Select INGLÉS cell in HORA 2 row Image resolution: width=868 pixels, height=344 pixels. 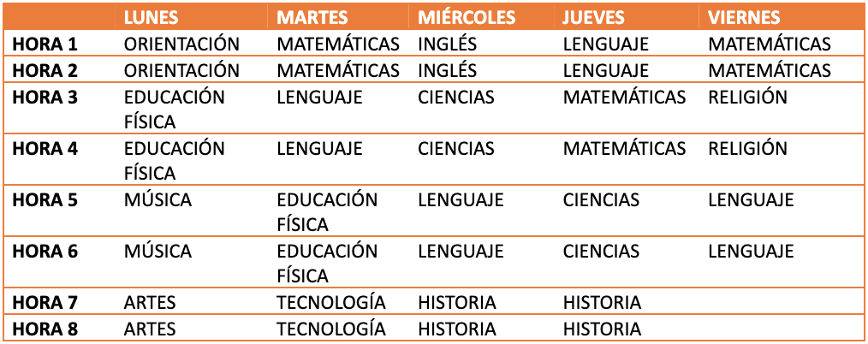[448, 70]
